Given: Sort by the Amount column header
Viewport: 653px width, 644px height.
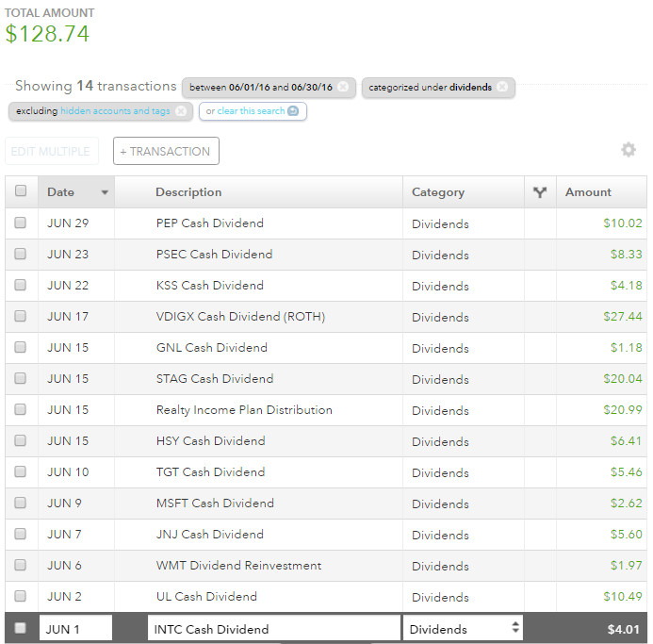Looking at the screenshot, I should [x=588, y=192].
